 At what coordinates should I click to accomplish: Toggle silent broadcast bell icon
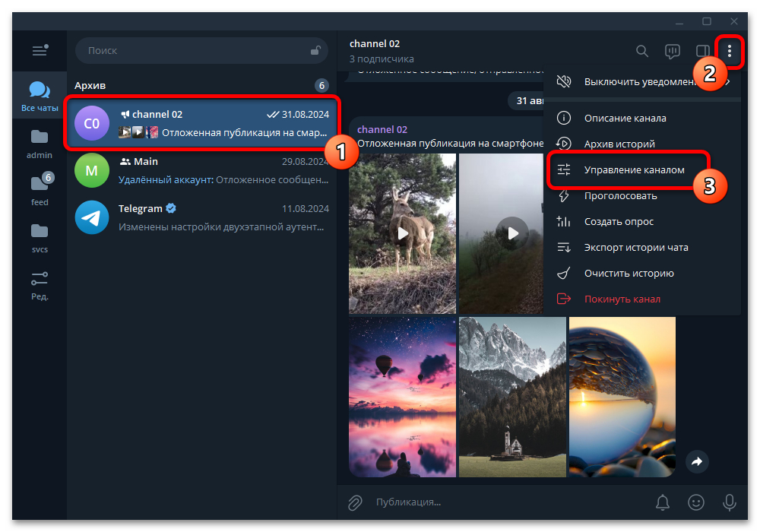[663, 502]
